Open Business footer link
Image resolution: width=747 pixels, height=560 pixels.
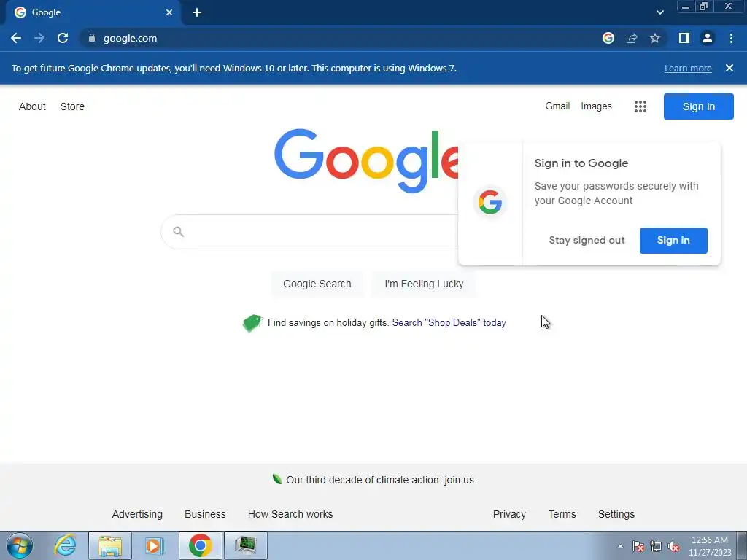(205, 514)
